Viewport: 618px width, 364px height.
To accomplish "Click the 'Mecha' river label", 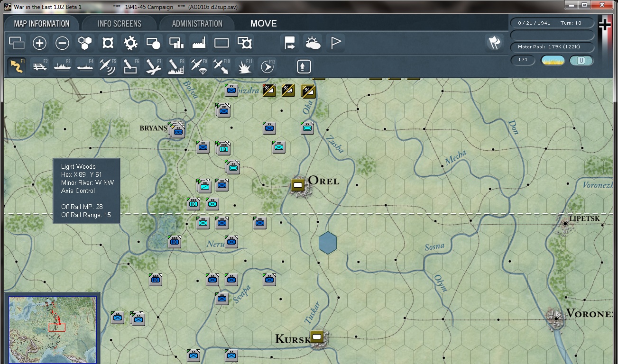I will [456, 157].
